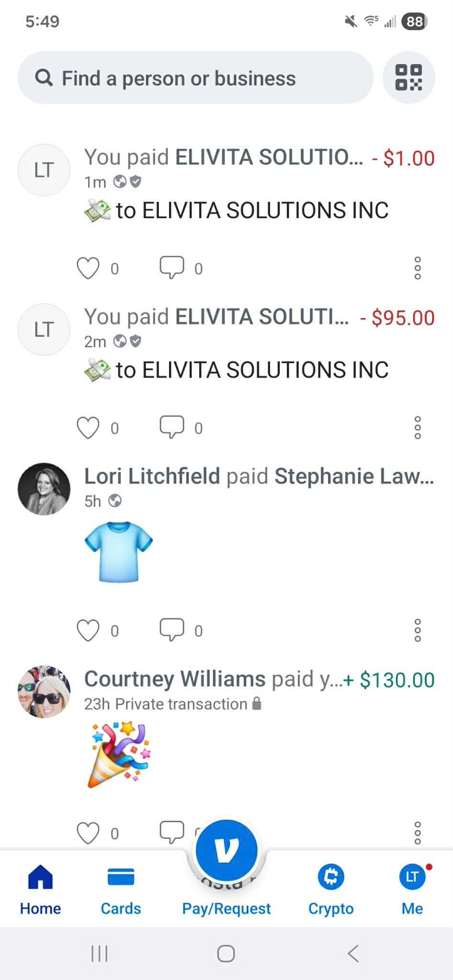This screenshot has width=453, height=980.
Task: Comment on the $1.00 ELIVITA payment
Action: coord(172,267)
